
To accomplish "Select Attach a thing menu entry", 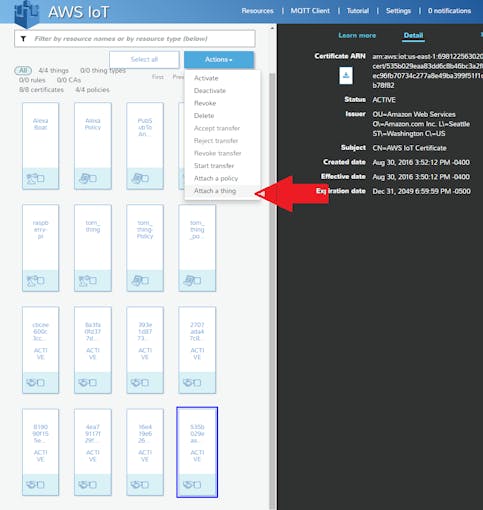I will tap(215, 191).
